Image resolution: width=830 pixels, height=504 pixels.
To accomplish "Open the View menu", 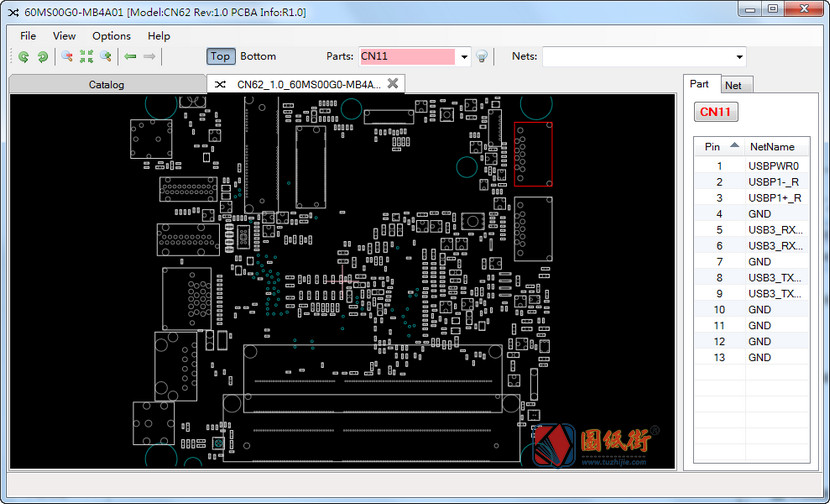I will click(x=64, y=36).
